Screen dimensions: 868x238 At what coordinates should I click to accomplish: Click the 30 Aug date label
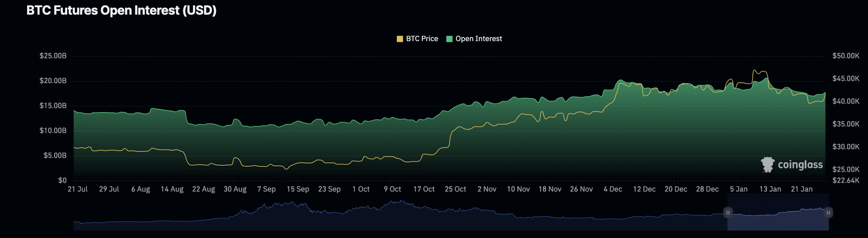(235, 189)
